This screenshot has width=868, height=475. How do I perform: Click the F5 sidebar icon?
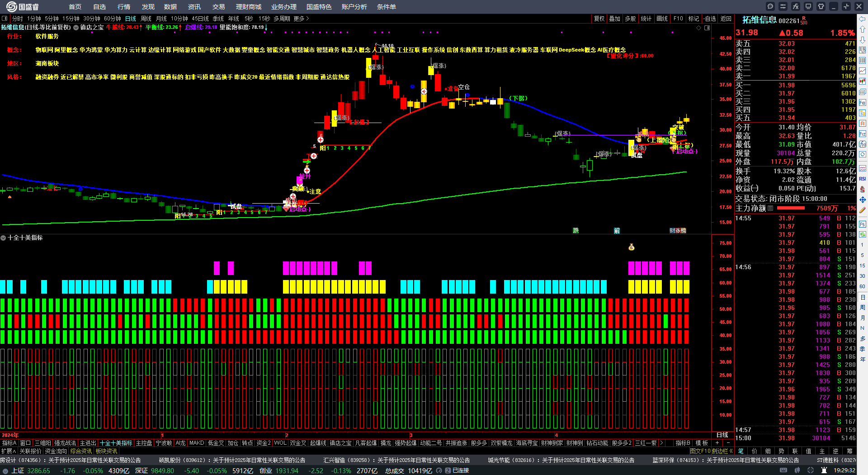point(863,224)
